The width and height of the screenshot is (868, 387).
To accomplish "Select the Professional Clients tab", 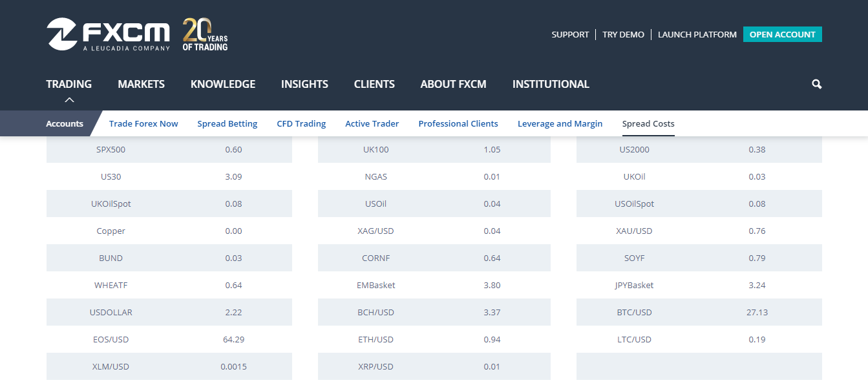I will 458,123.
